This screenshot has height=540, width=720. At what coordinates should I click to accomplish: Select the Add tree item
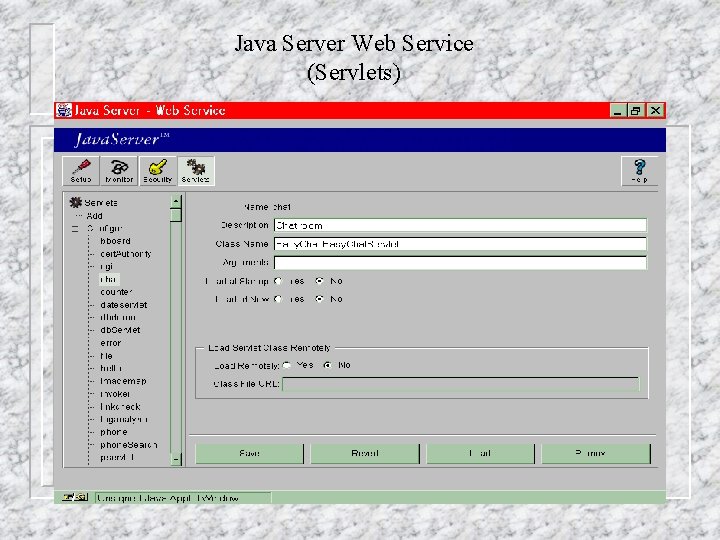(x=94, y=216)
